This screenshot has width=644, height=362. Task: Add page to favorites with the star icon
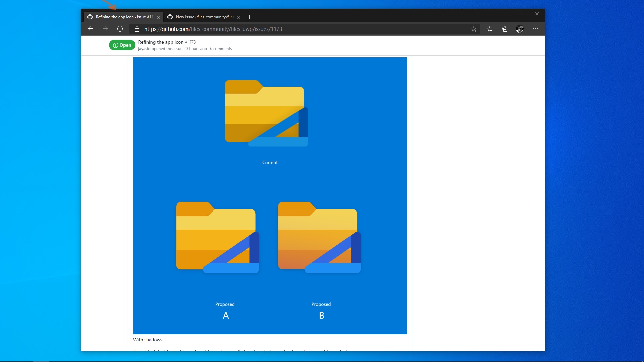point(474,29)
